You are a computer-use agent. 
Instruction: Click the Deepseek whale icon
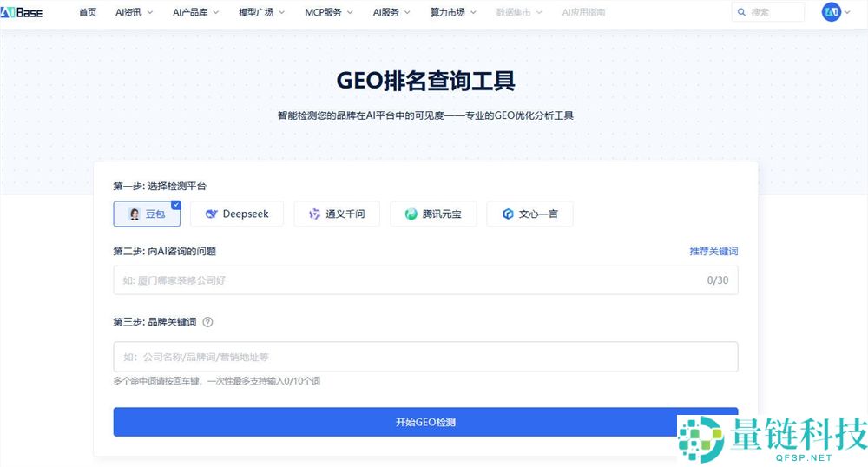click(x=210, y=214)
